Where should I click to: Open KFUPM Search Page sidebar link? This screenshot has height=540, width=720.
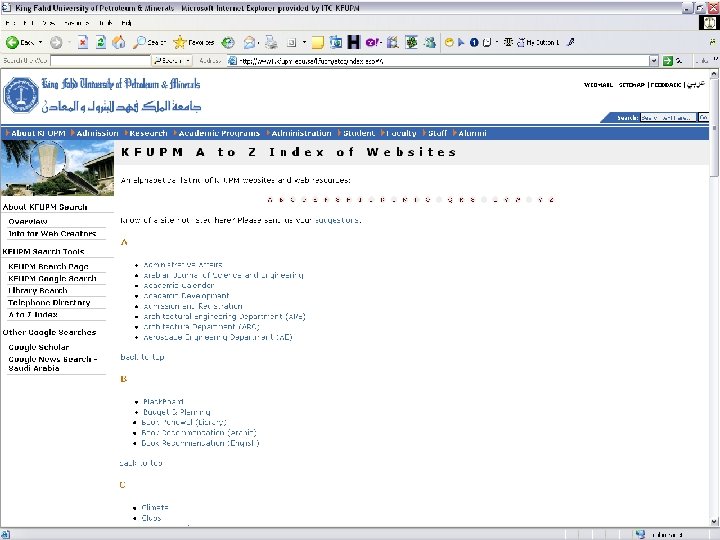click(48, 267)
